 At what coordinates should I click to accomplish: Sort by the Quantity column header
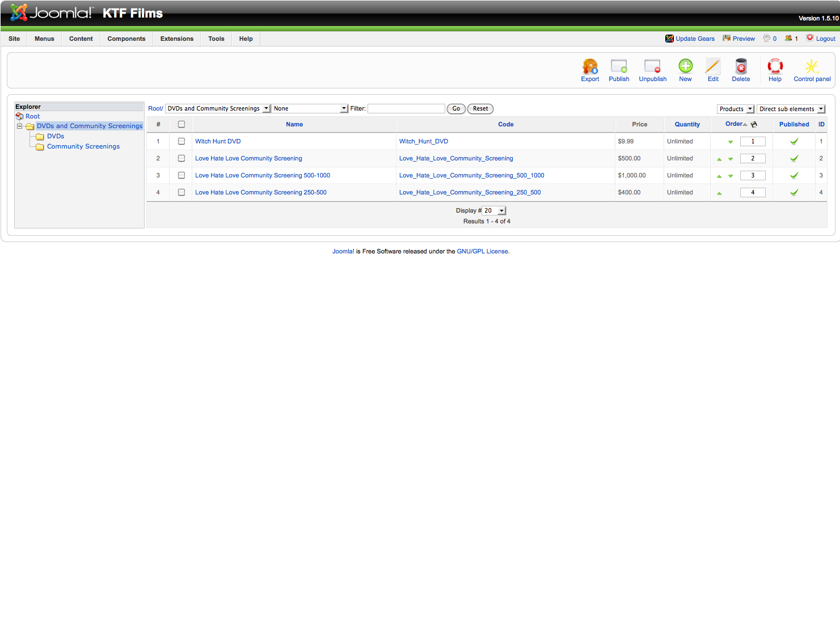coord(687,124)
